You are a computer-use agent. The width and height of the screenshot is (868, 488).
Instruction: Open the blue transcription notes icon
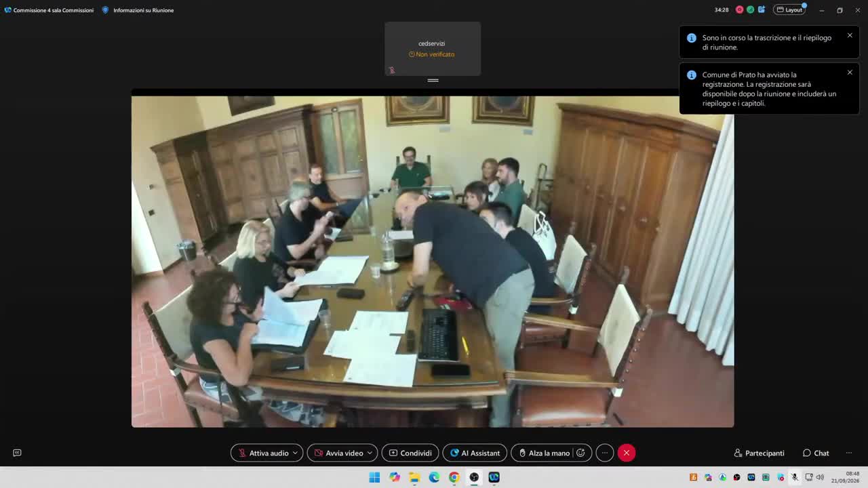[762, 9]
